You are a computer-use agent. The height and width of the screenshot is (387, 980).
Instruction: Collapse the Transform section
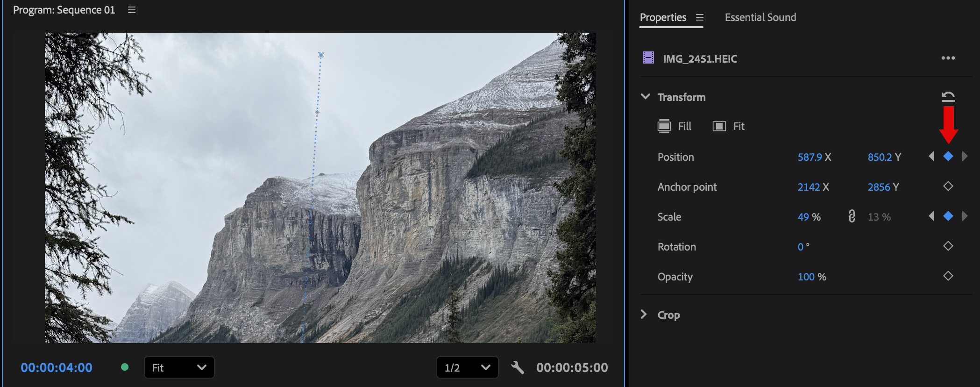pyautogui.click(x=646, y=97)
